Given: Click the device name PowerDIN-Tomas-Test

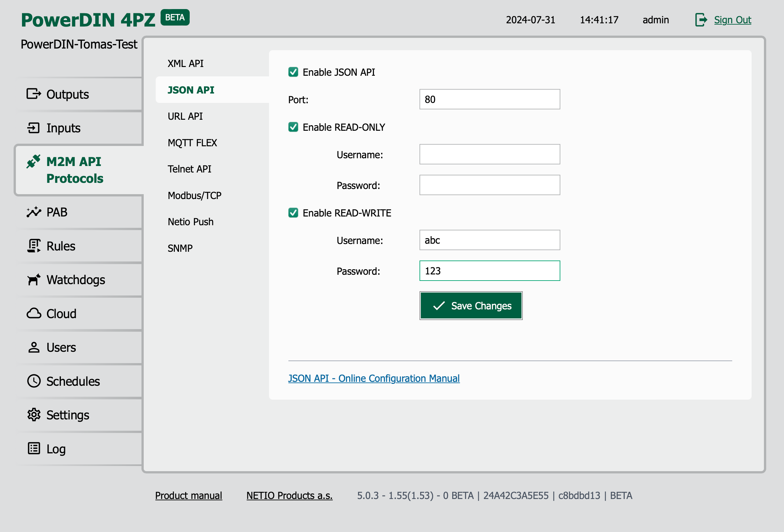Looking at the screenshot, I should pyautogui.click(x=79, y=44).
